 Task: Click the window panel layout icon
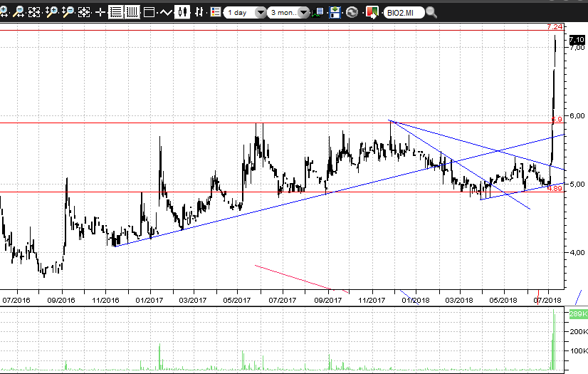click(149, 12)
